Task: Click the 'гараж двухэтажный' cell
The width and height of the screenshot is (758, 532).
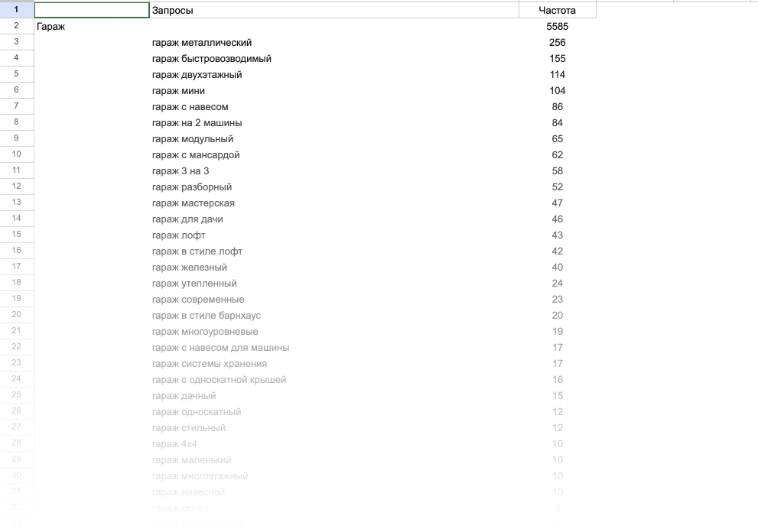Action: [197, 75]
